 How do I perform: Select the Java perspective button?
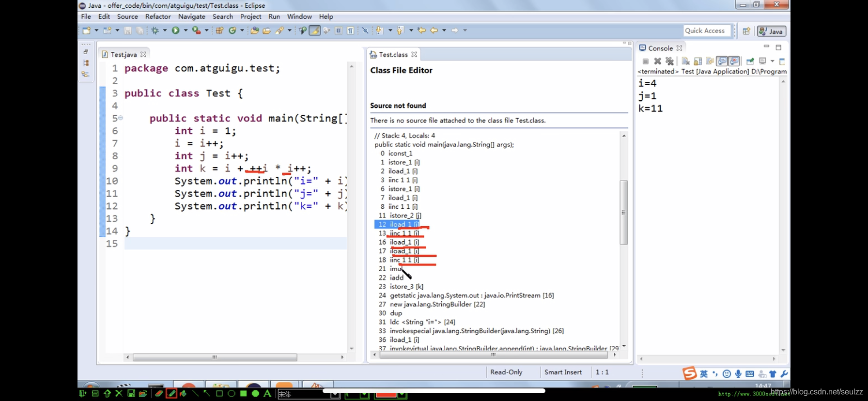772,31
